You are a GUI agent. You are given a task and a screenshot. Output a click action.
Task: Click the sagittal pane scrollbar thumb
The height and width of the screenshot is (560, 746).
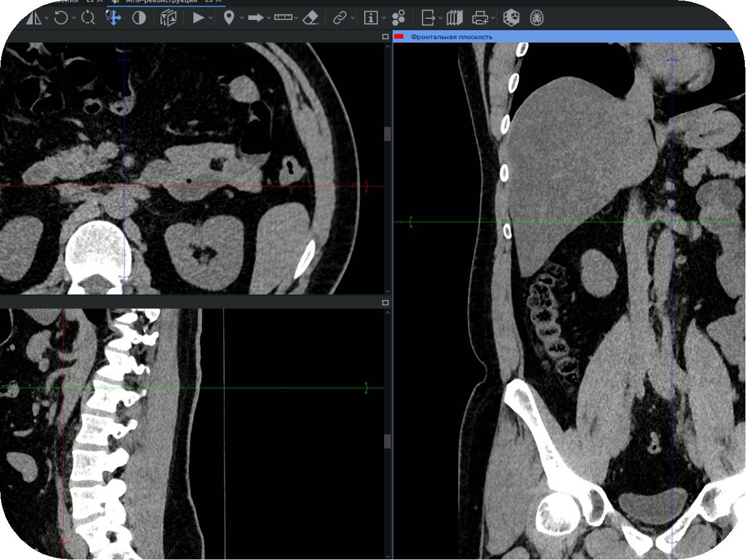pyautogui.click(x=388, y=441)
